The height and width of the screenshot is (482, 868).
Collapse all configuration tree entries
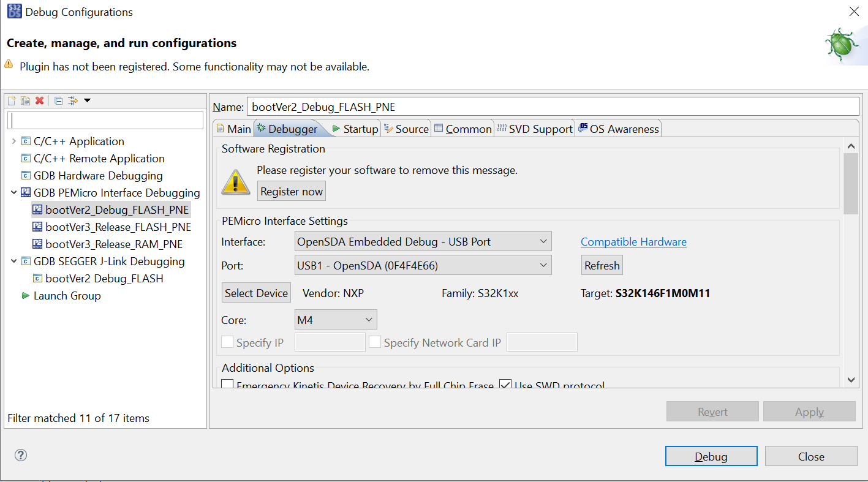point(58,100)
